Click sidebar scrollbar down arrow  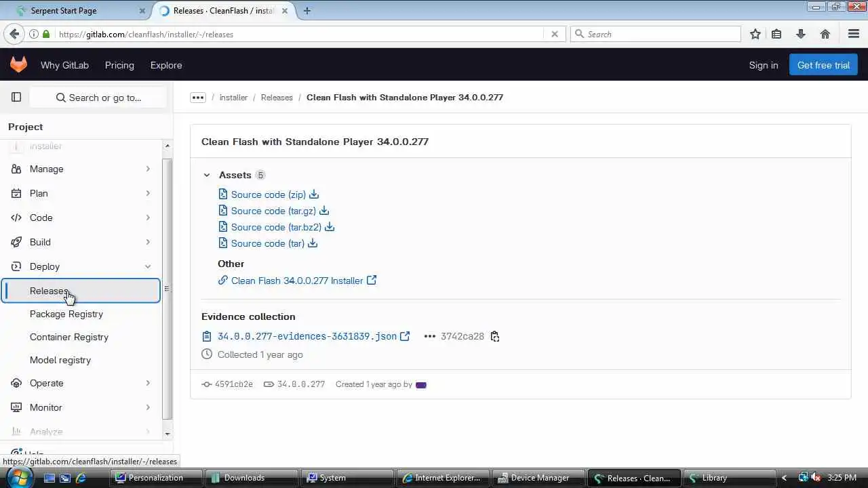(x=167, y=434)
